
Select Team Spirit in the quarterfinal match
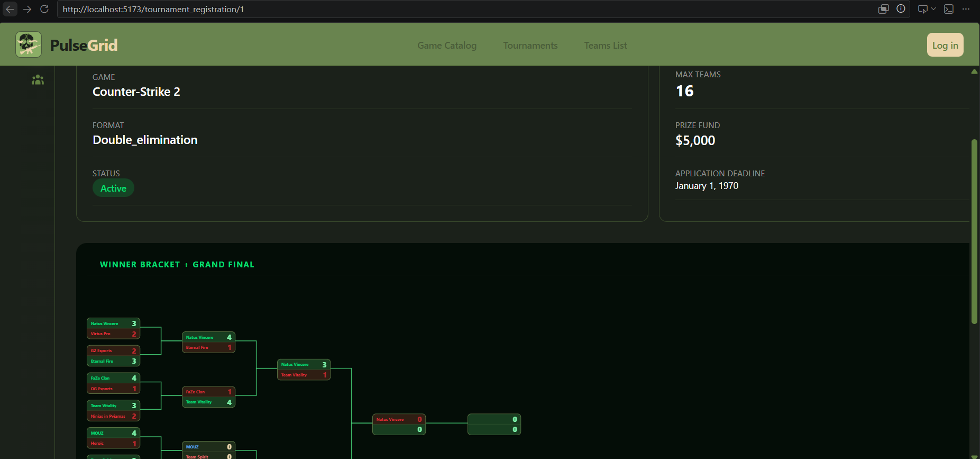coord(208,456)
